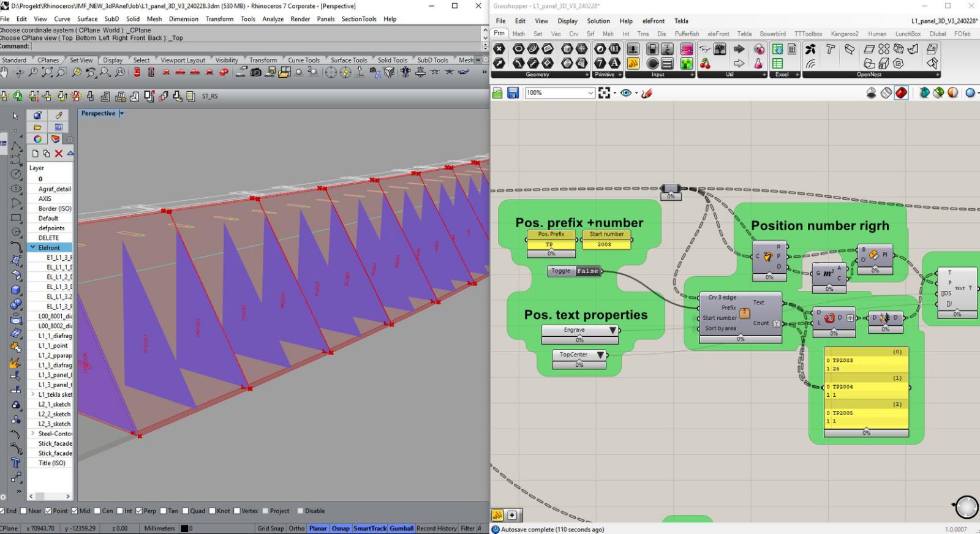
Task: Click the Rhino Command input field
Action: coord(257,46)
